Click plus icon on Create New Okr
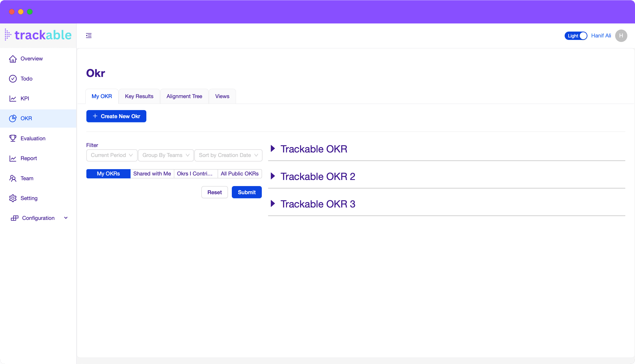This screenshot has width=635, height=364. click(x=95, y=116)
